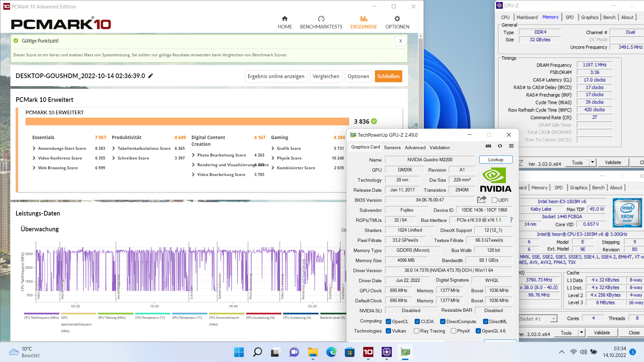
Task: Toggle DirectML checkbox
Action: pyautogui.click(x=486, y=321)
